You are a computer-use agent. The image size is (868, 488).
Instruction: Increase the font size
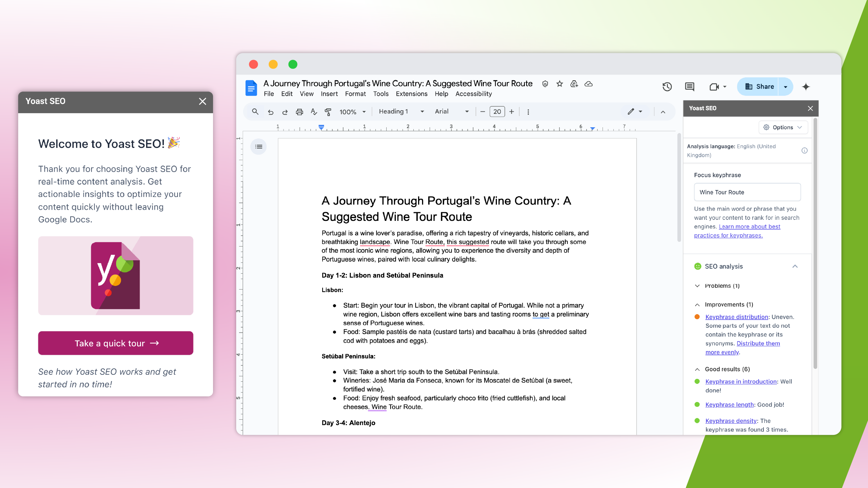click(511, 112)
